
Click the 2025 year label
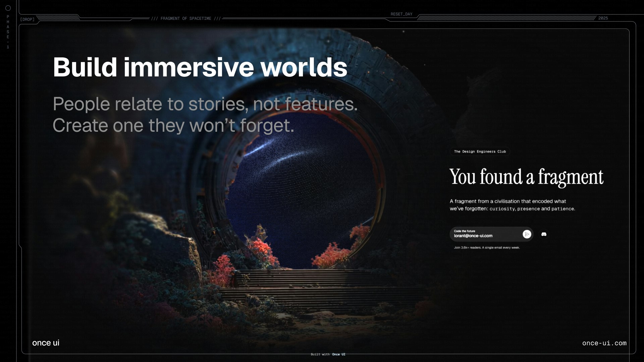[603, 18]
